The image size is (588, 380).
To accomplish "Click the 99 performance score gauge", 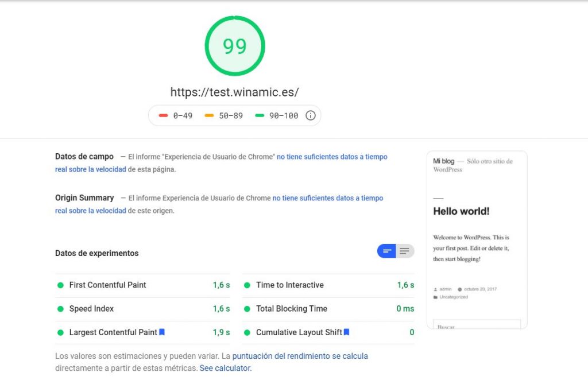I will coord(234,45).
